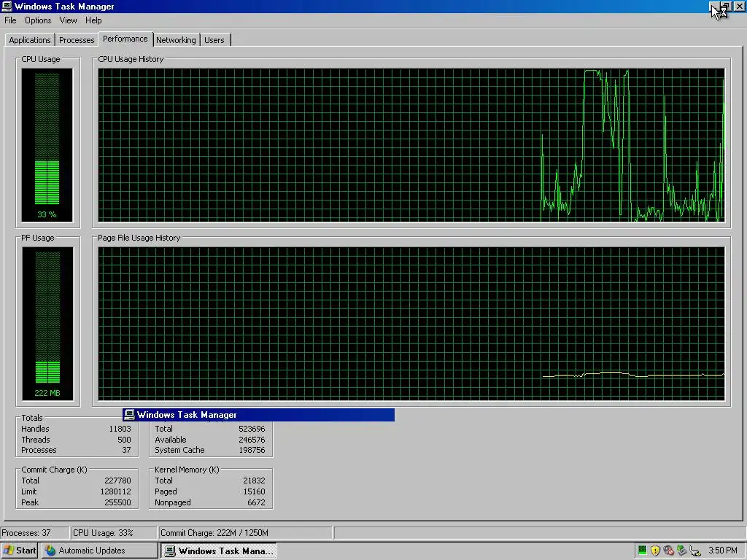Click the PF Usage gauge showing 222 MB
Screen dimensions: 747x560
tap(47, 324)
